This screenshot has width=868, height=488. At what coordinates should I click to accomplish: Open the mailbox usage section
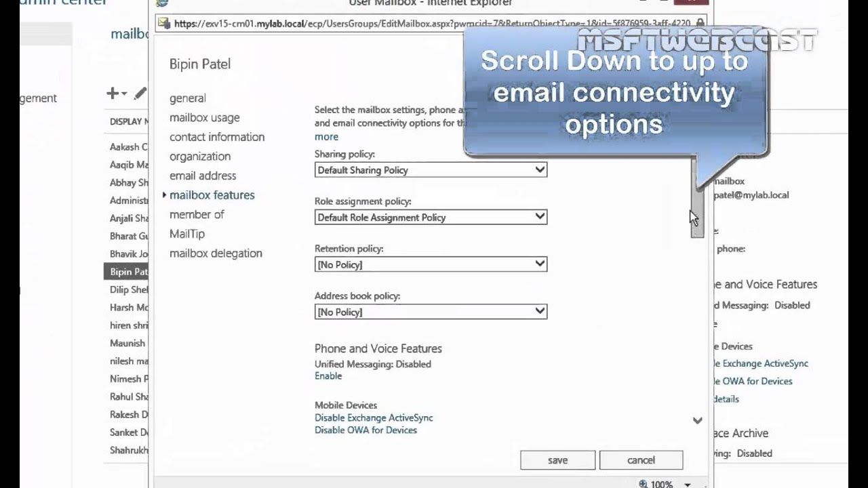coord(205,118)
